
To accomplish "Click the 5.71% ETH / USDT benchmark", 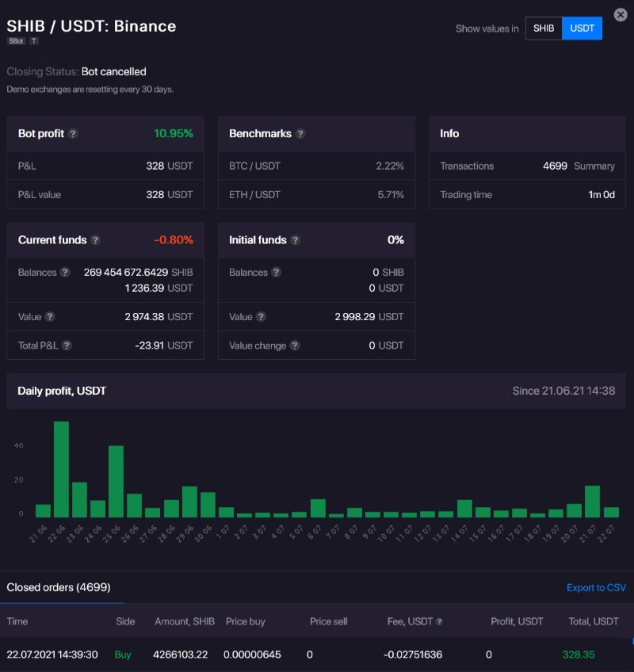I will pos(391,195).
